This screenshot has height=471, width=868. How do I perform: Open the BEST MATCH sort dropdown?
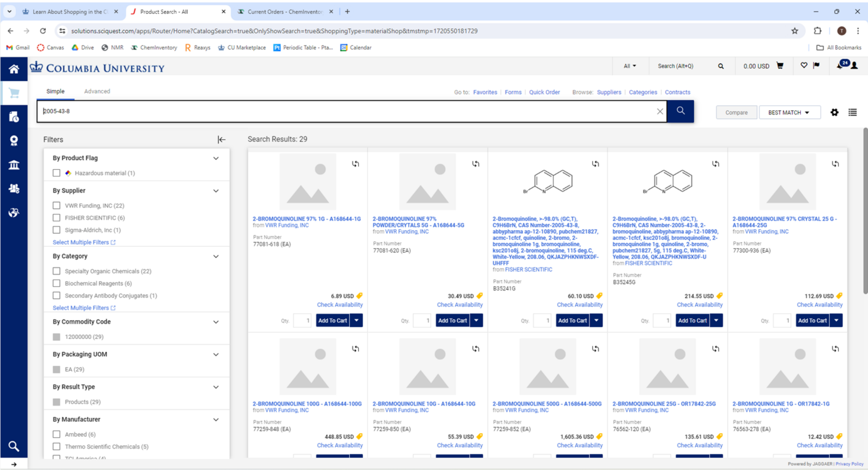pos(790,112)
